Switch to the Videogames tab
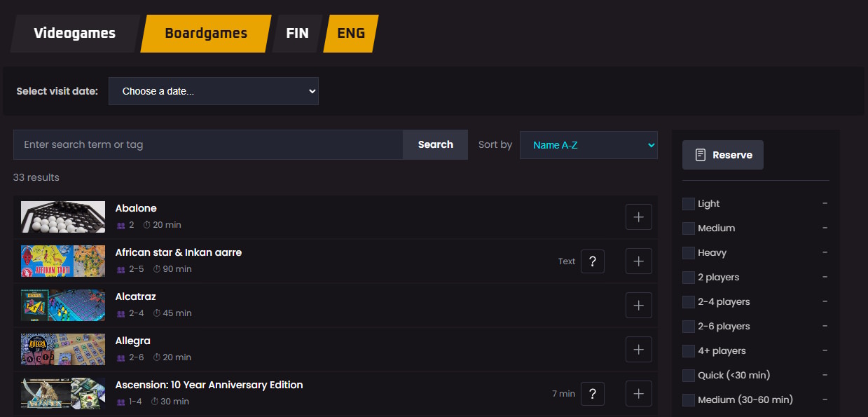 74,34
